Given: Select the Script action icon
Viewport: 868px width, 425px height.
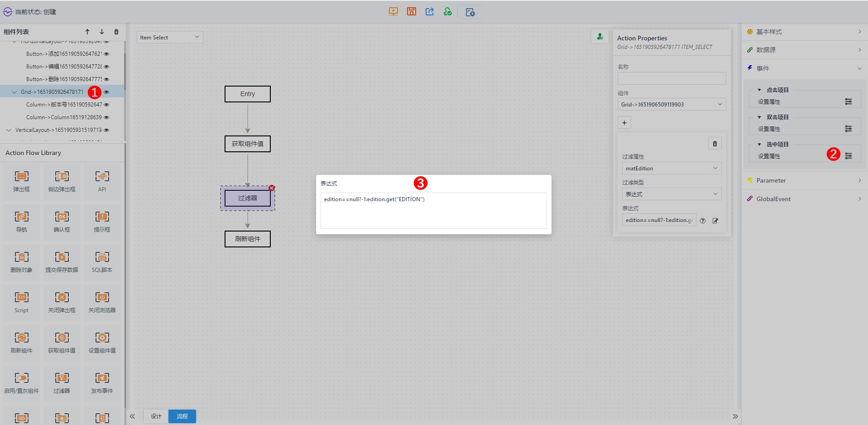Looking at the screenshot, I should tap(21, 297).
